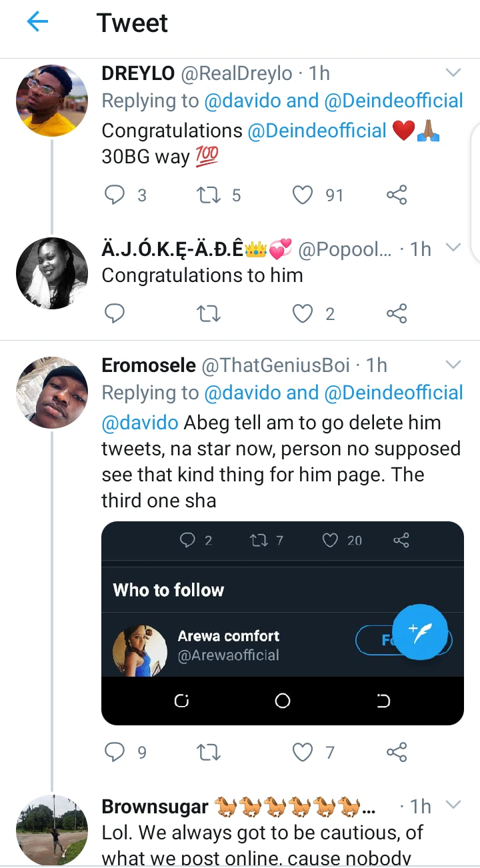Reply to the 'Congratulations to him' tweet
This screenshot has width=480, height=868.
click(115, 313)
